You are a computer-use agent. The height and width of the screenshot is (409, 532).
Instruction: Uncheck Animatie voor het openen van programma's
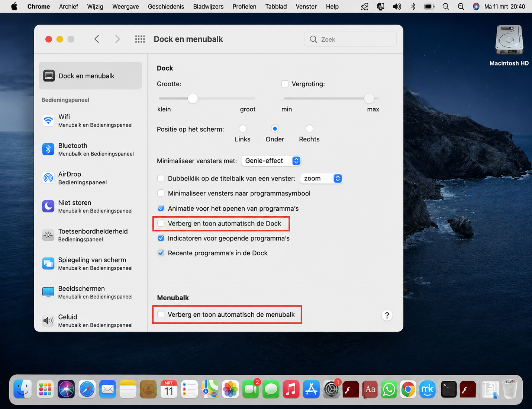coord(161,208)
